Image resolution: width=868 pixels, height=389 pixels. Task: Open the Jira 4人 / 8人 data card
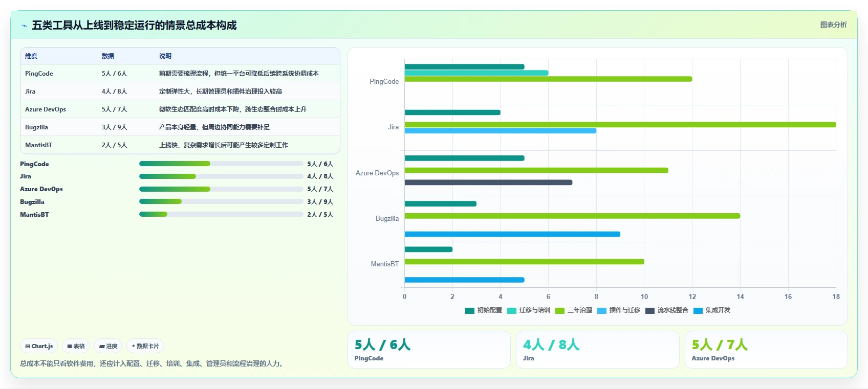597,350
